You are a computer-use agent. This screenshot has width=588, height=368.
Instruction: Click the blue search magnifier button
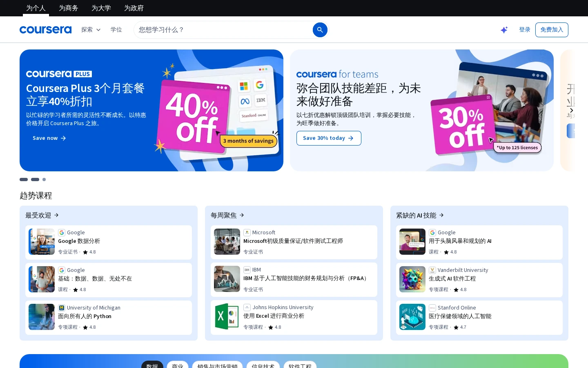tap(320, 30)
